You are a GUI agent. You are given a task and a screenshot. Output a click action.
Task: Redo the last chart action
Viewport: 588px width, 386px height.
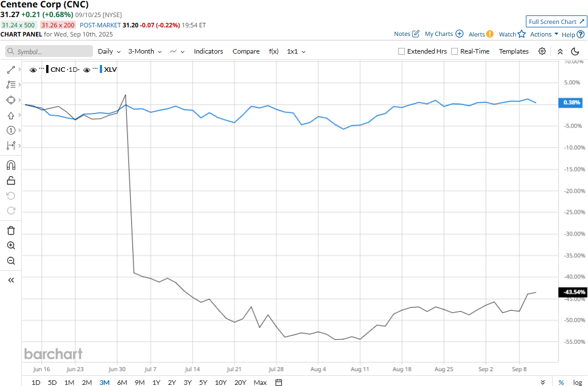click(x=11, y=210)
